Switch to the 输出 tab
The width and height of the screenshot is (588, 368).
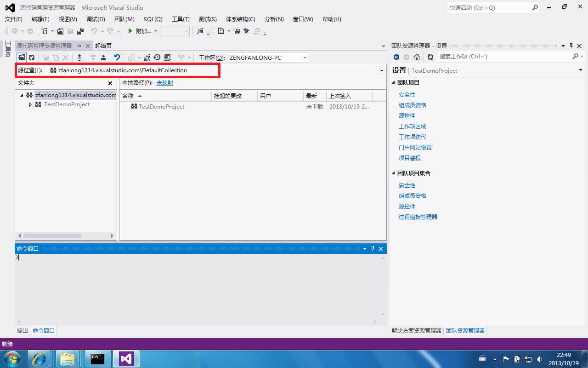click(x=23, y=331)
